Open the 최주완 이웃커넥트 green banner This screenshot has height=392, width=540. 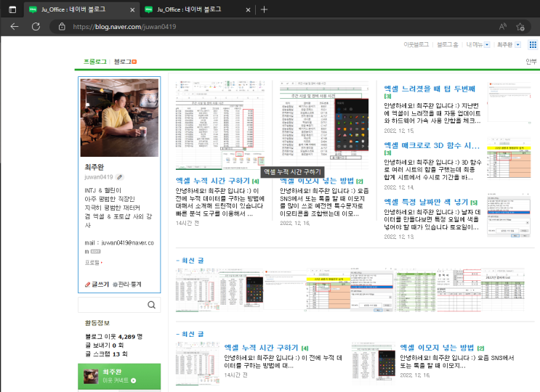119,376
